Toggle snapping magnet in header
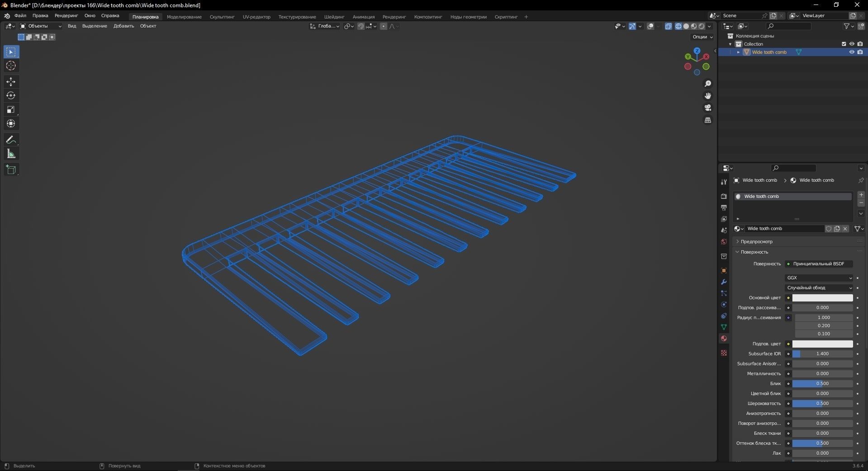Image resolution: width=868 pixels, height=471 pixels. pos(360,26)
